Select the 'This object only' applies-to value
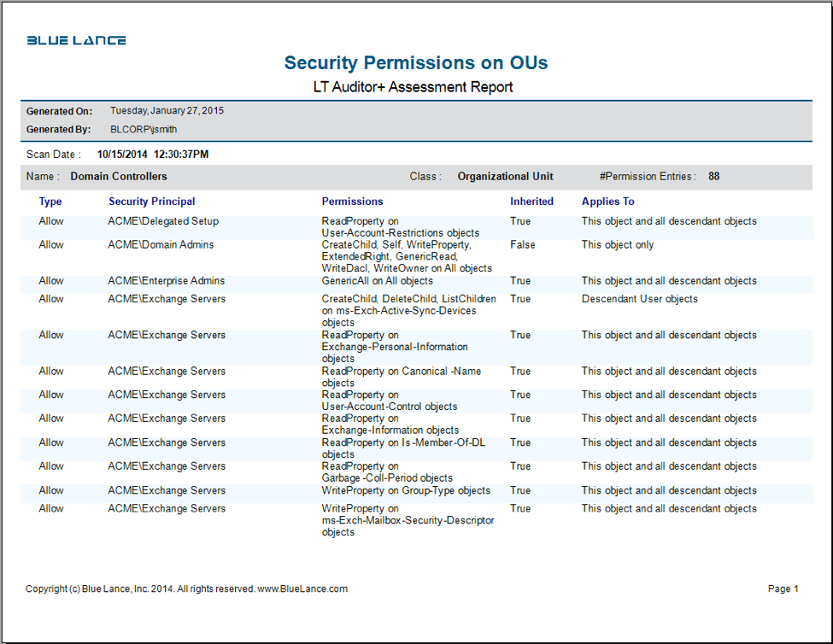The height and width of the screenshot is (644, 833). point(618,245)
